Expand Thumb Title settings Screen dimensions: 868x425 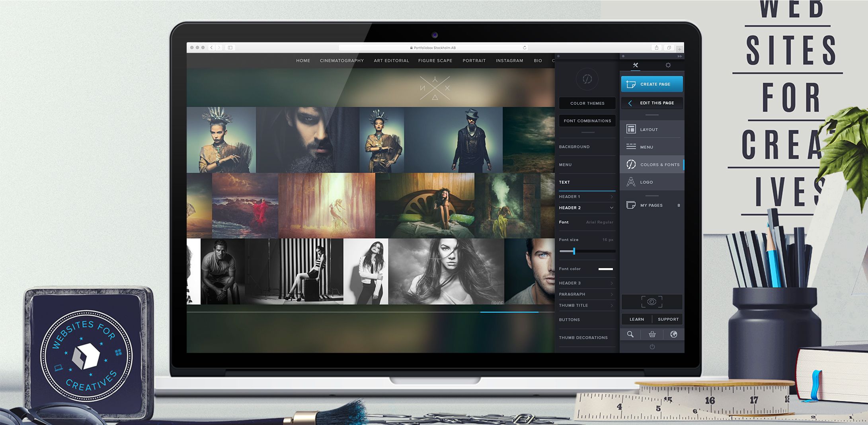click(587, 305)
